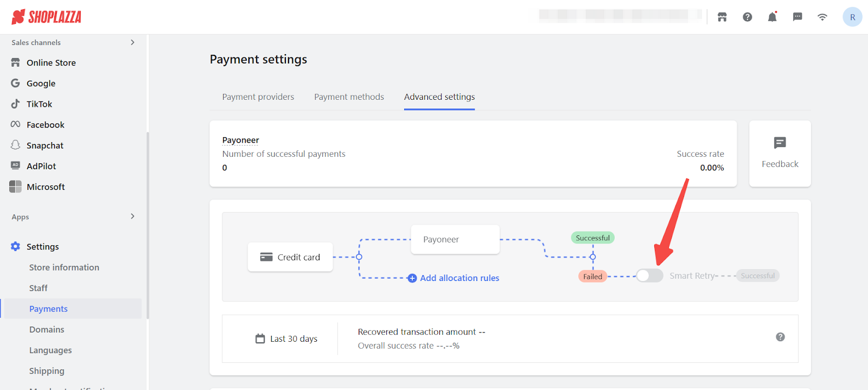Click the blue plus icon for allocation rules
868x390 pixels.
(x=412, y=278)
